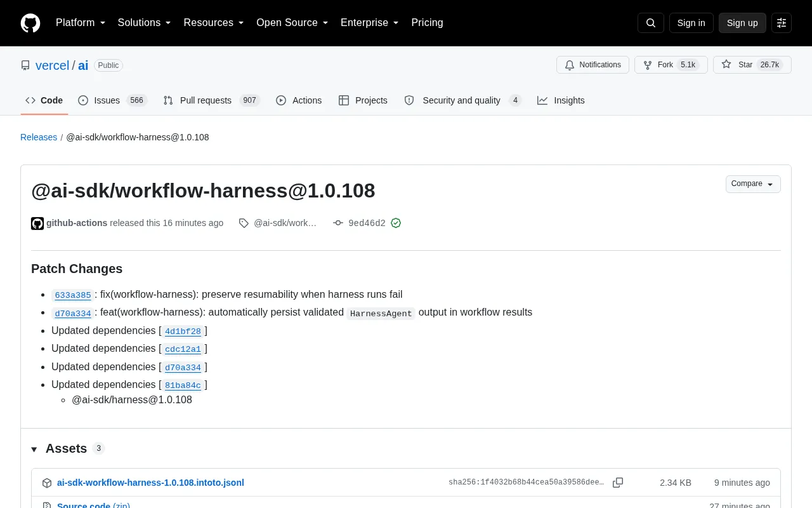Image resolution: width=812 pixels, height=508 pixels.
Task: Open commit cdc12a1 link
Action: click(183, 349)
